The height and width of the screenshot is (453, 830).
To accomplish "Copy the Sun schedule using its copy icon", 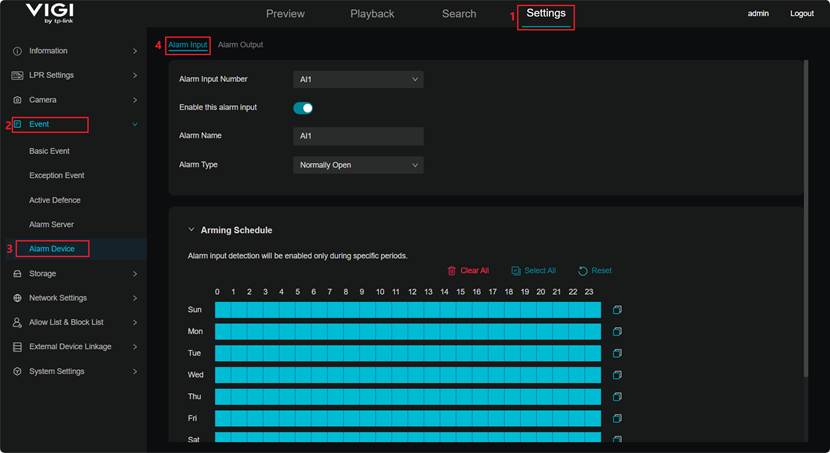I will pyautogui.click(x=617, y=310).
